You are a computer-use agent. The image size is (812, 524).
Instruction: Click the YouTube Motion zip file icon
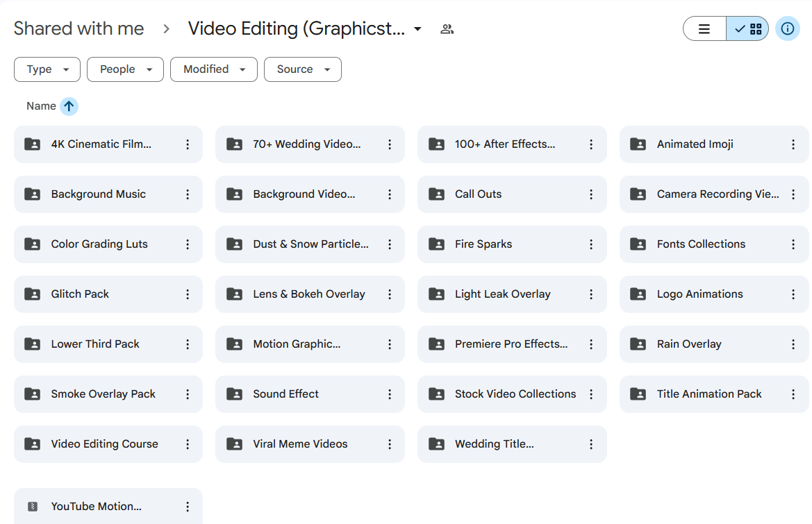pos(32,507)
